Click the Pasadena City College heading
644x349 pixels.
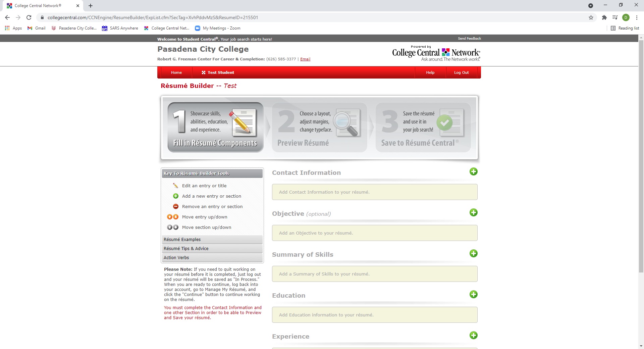click(x=203, y=49)
